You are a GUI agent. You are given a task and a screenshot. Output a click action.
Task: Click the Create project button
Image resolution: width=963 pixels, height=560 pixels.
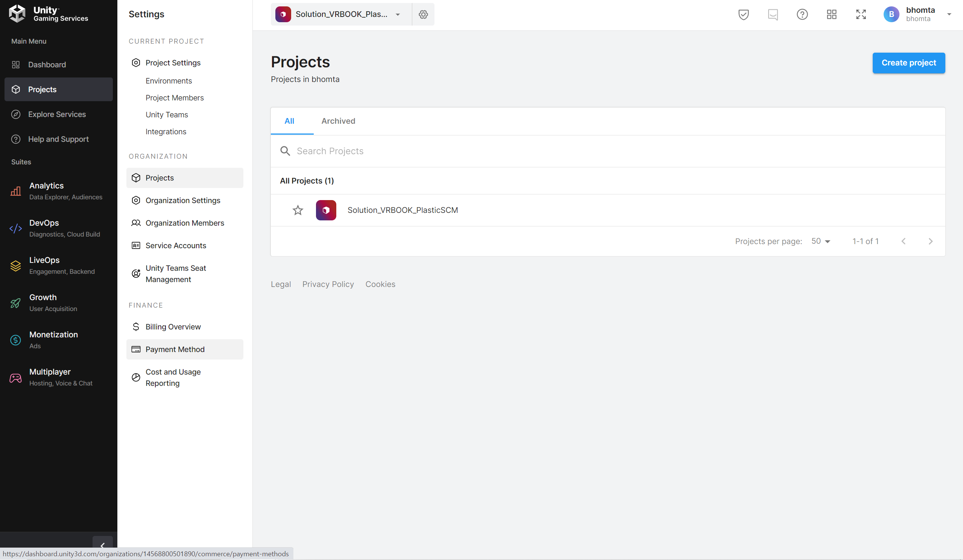coord(908,63)
